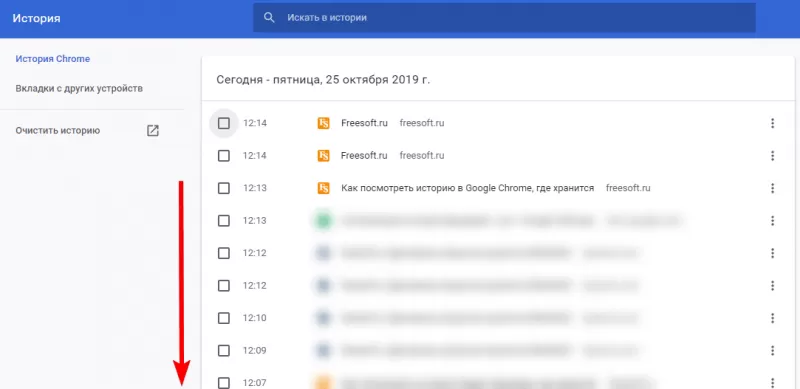The width and height of the screenshot is (800, 389).
Task: Click the "История" page title
Action: (36, 18)
